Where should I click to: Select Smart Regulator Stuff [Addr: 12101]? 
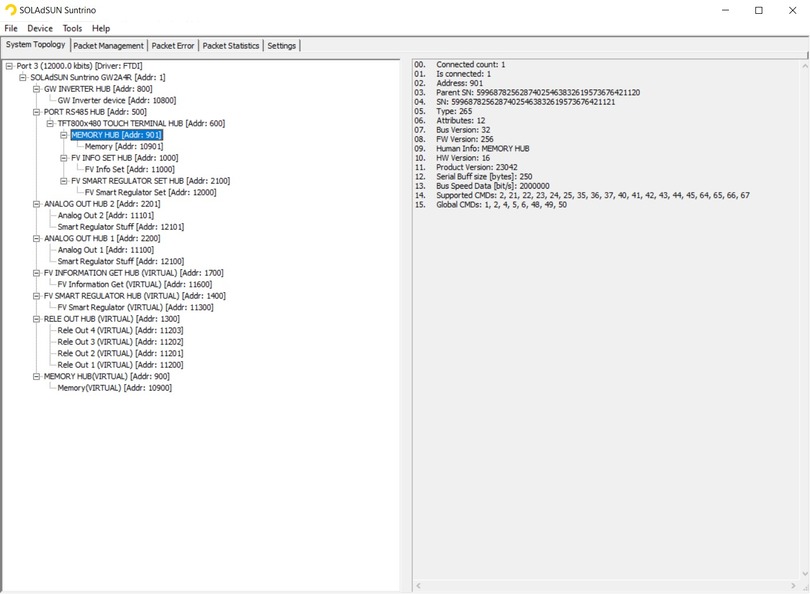tap(121, 227)
